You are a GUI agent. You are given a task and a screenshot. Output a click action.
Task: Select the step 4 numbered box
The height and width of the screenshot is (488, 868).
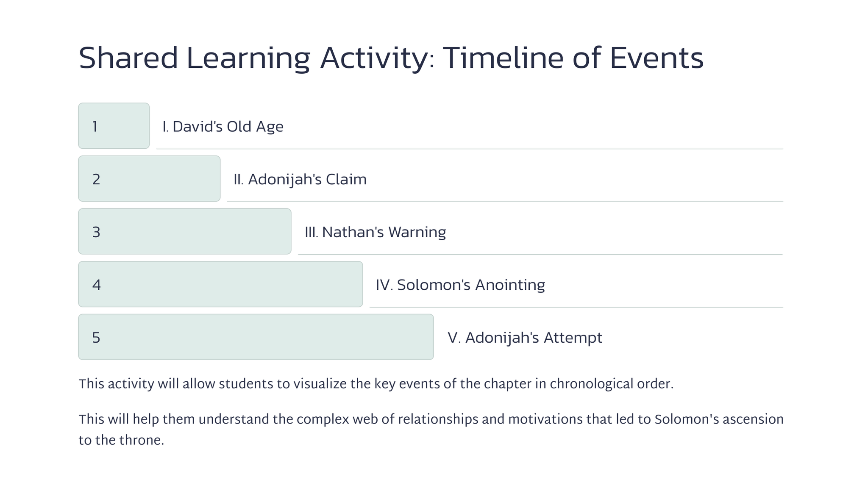[220, 284]
